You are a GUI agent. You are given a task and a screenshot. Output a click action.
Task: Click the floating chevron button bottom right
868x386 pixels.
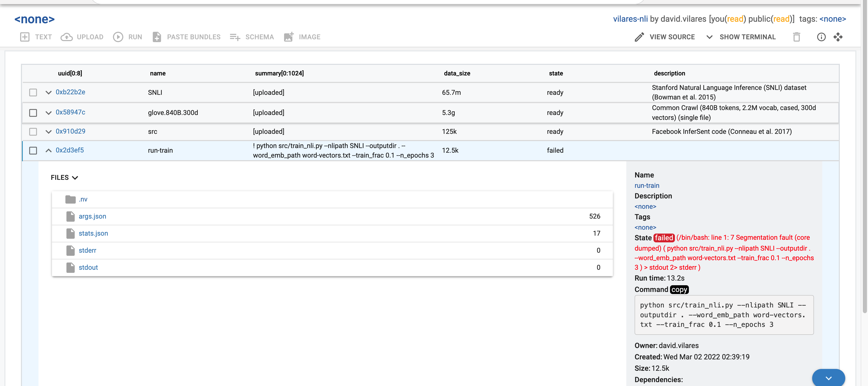click(828, 377)
